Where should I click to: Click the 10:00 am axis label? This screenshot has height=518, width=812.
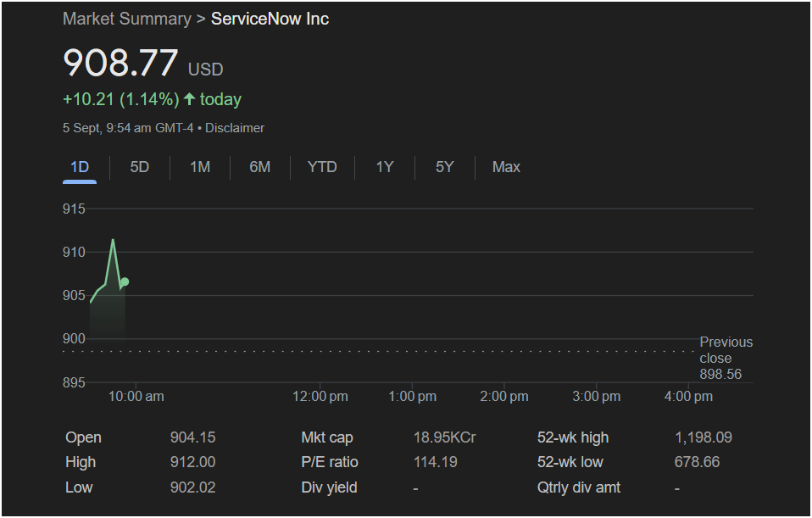pyautogui.click(x=136, y=396)
